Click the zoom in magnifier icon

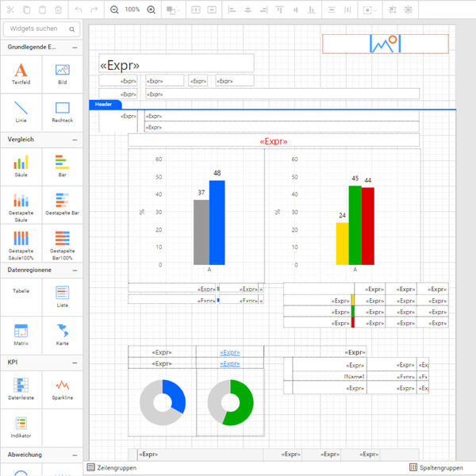click(152, 10)
